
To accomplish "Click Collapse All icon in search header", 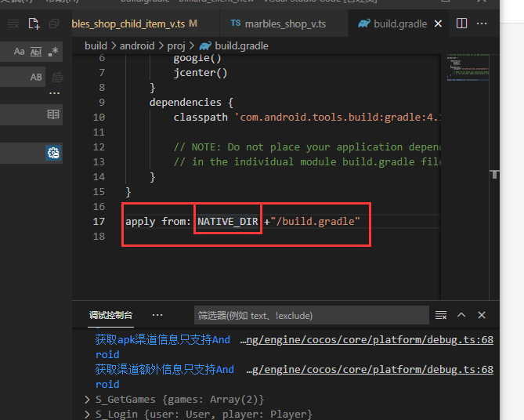I will (x=54, y=24).
